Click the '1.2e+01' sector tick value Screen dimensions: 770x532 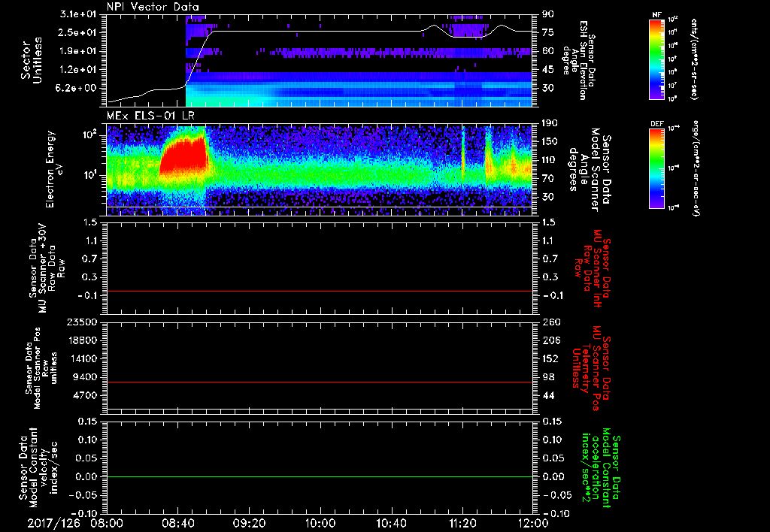coord(78,70)
